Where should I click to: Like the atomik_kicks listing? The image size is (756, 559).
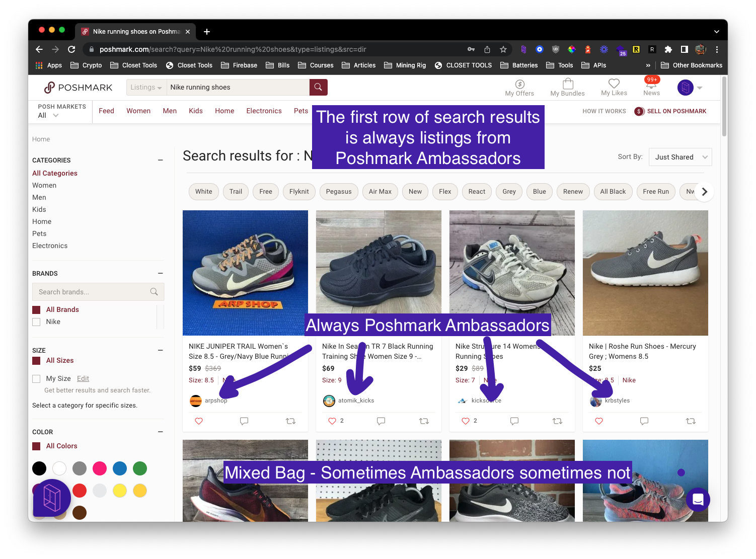pos(332,421)
